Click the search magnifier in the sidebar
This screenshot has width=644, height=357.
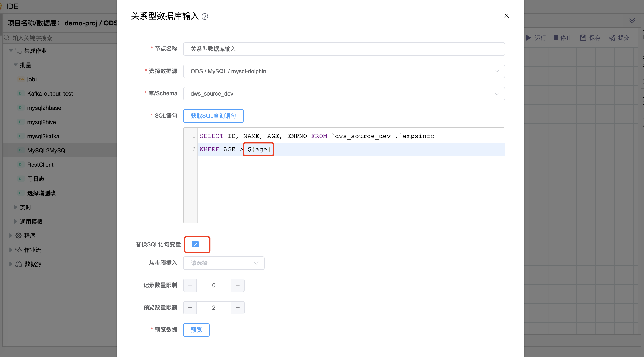7,38
